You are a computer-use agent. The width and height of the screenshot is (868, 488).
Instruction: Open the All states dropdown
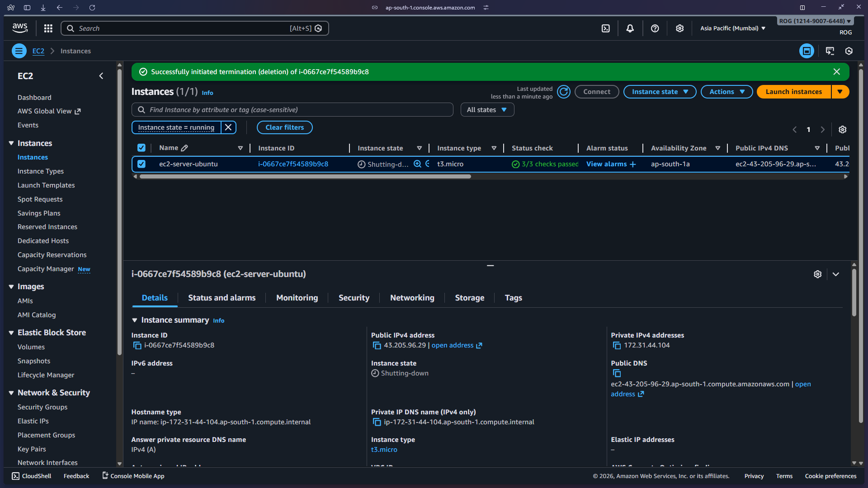(x=487, y=110)
